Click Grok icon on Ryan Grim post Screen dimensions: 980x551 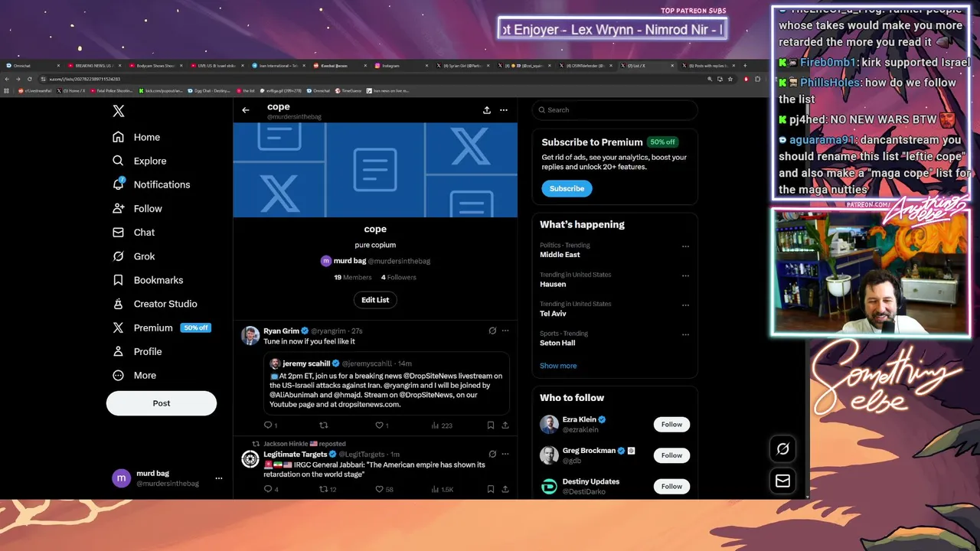(492, 331)
